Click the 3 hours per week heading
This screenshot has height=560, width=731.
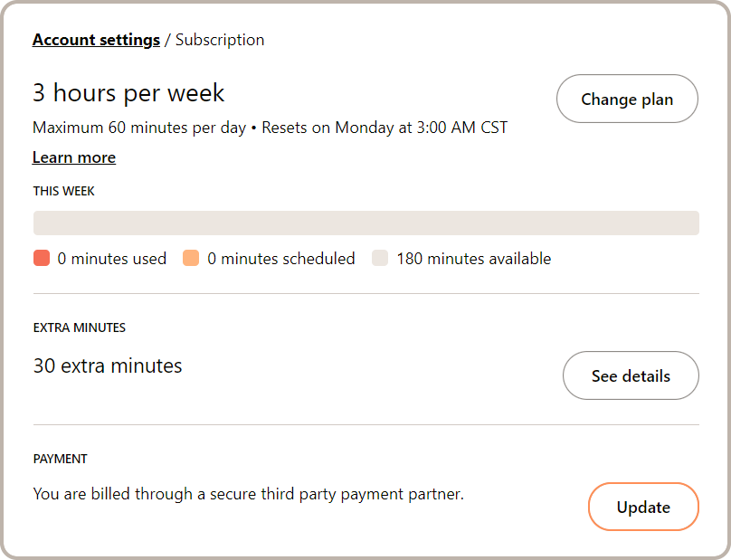[x=128, y=93]
